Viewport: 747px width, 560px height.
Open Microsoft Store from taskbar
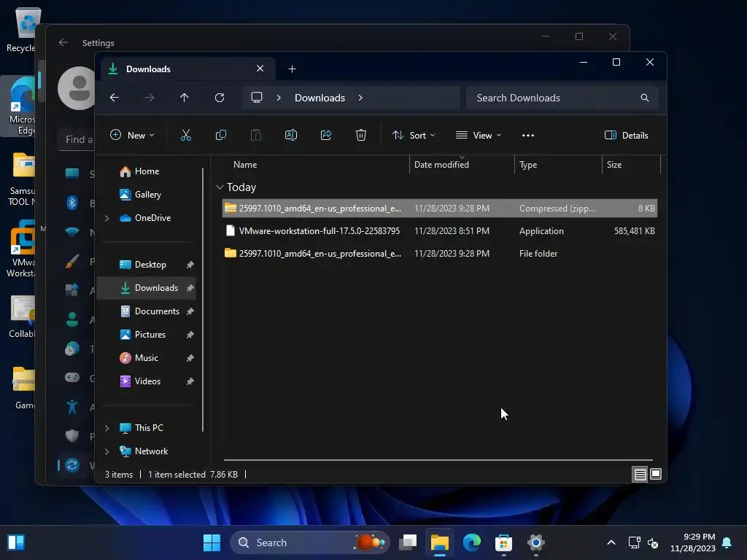click(503, 542)
